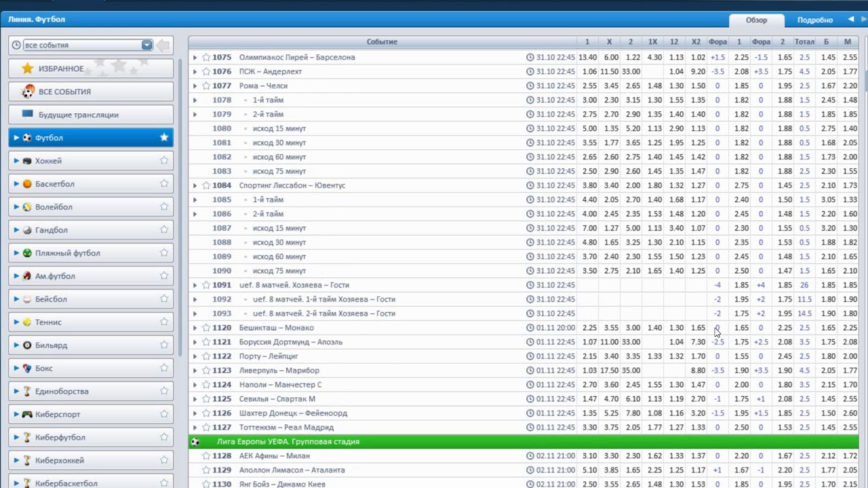Open Севилья – Спартак М event link
Image resolution: width=868 pixels, height=488 pixels.
point(277,399)
